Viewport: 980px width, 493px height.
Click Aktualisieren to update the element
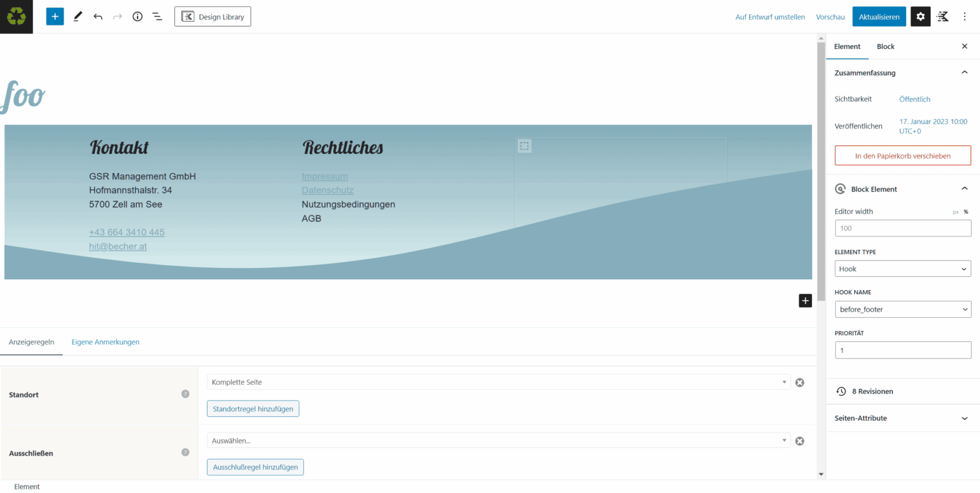click(x=879, y=16)
